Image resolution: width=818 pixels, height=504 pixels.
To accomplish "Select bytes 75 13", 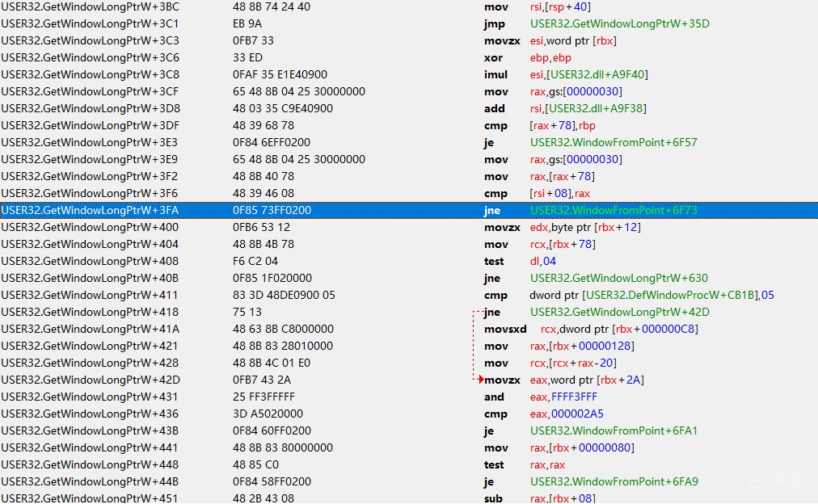I will 247,312.
